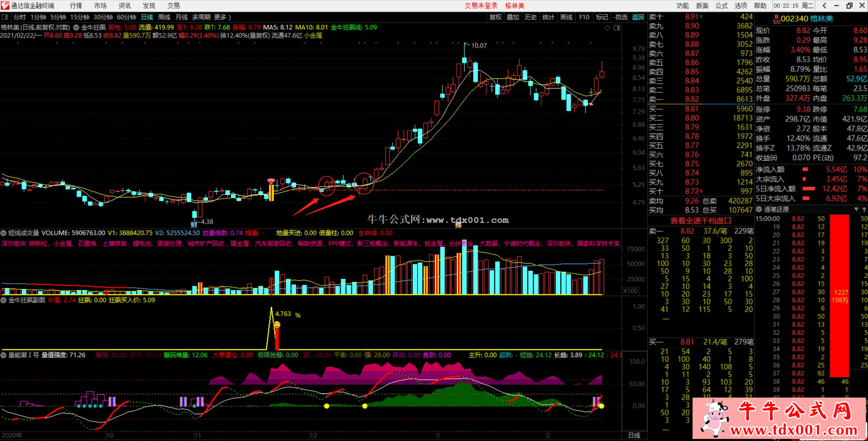Select the 60分钟 period
Screen dimensions: 868x441
[x=126, y=17]
